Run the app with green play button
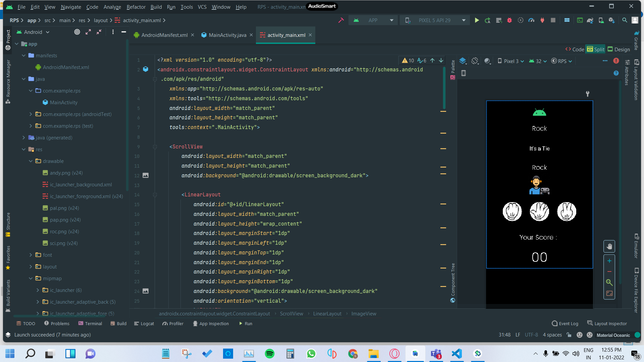The height and width of the screenshot is (362, 644). click(x=477, y=20)
